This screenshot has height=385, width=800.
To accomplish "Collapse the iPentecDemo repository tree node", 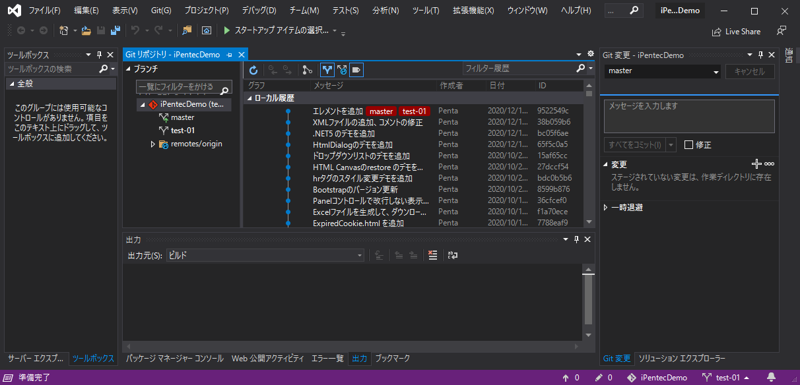I will (143, 105).
